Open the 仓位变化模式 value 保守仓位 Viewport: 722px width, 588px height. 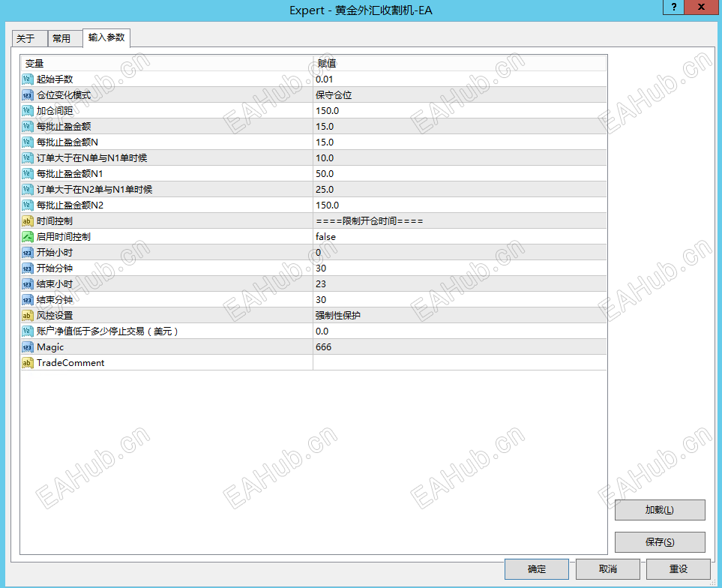click(460, 94)
